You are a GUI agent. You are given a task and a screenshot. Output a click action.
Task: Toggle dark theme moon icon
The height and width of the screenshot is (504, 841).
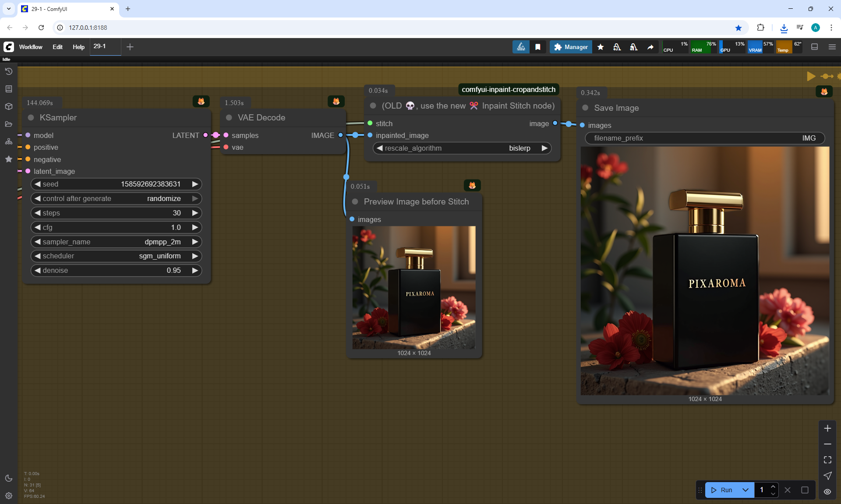pyautogui.click(x=8, y=478)
